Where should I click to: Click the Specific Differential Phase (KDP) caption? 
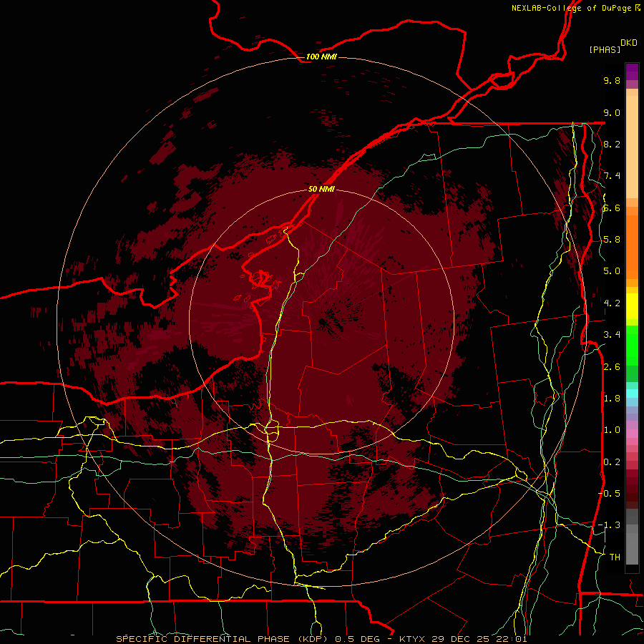tap(222, 639)
